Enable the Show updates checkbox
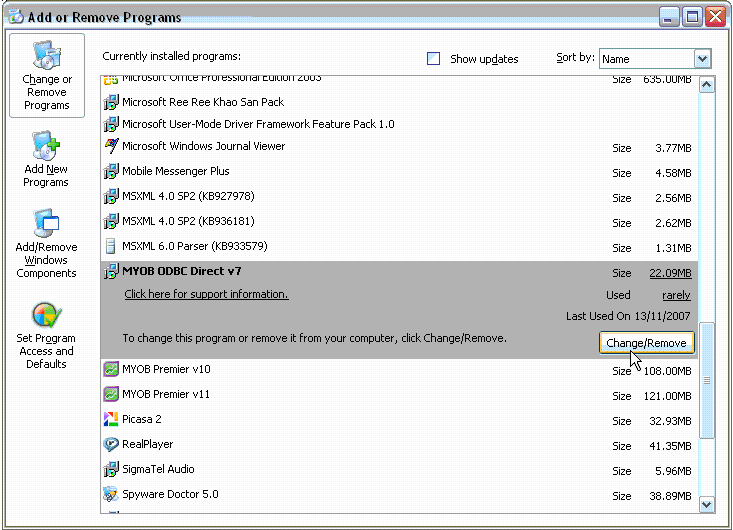733x530 pixels. click(434, 59)
